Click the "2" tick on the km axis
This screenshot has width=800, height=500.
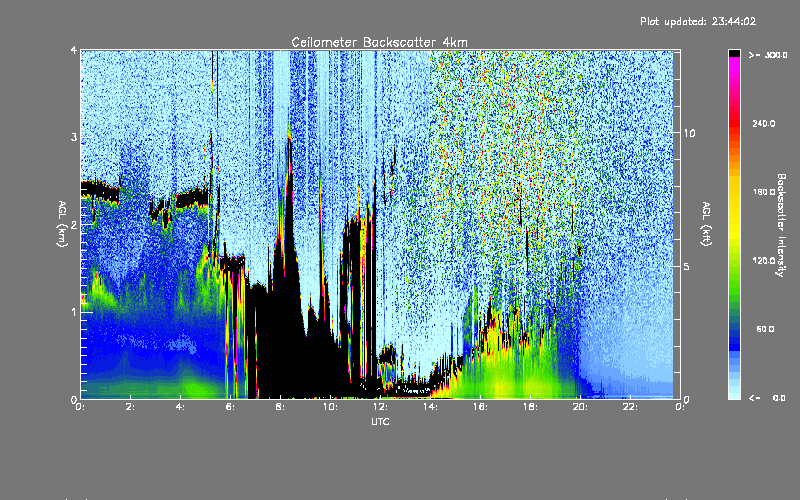[74, 224]
